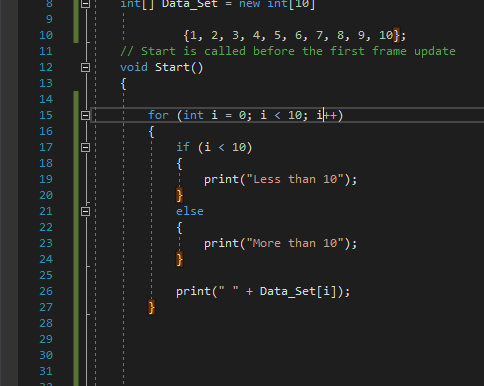Collapse the Start() method at line 12
The height and width of the screenshot is (386, 484).
[x=85, y=67]
